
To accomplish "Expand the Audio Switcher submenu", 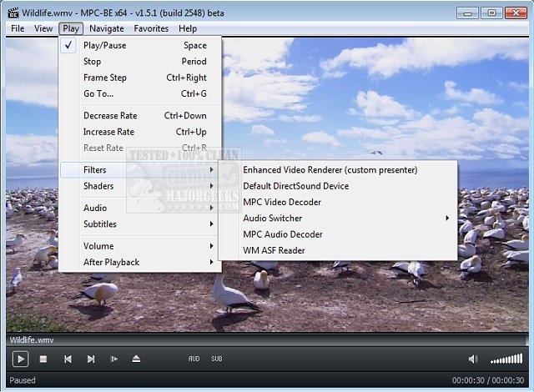I will [x=337, y=219].
